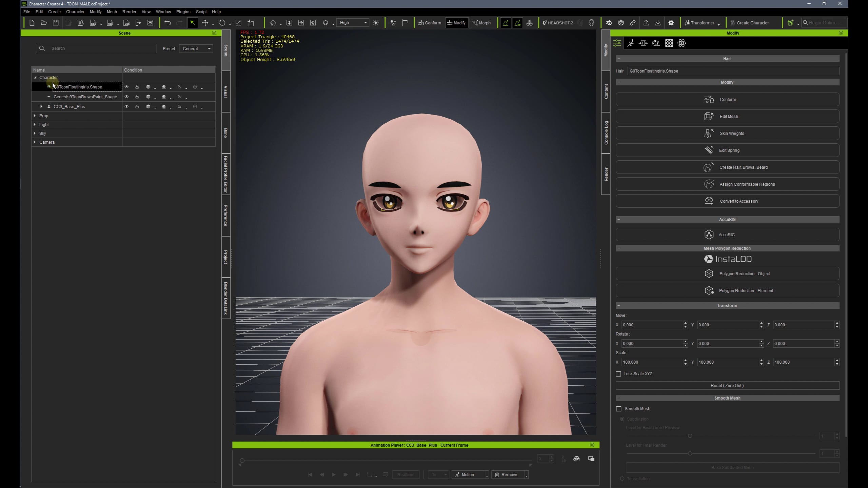This screenshot has width=868, height=488.
Task: Click Polygon Reduction - Object button
Action: (x=727, y=273)
